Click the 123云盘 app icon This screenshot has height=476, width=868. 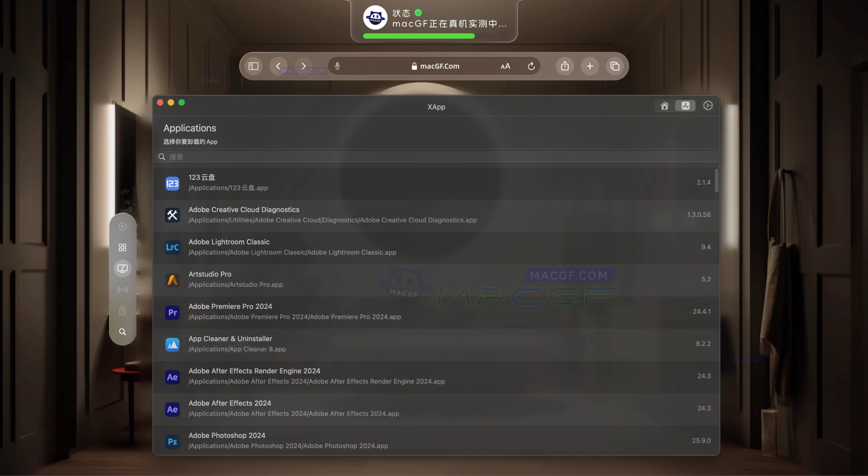point(172,183)
